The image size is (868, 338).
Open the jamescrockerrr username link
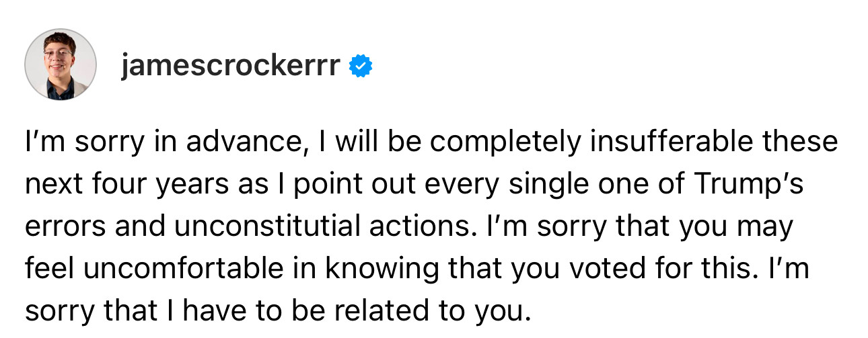pos(231,66)
